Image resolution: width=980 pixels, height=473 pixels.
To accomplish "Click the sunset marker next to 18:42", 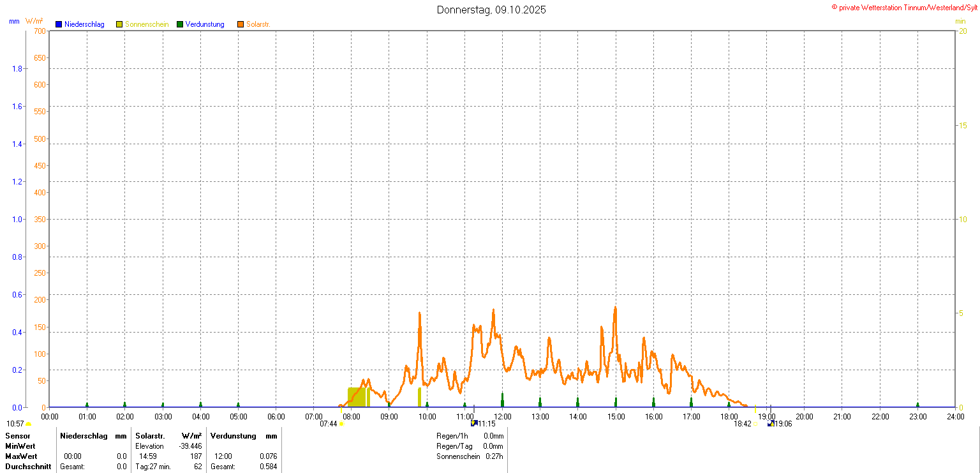I will point(755,424).
